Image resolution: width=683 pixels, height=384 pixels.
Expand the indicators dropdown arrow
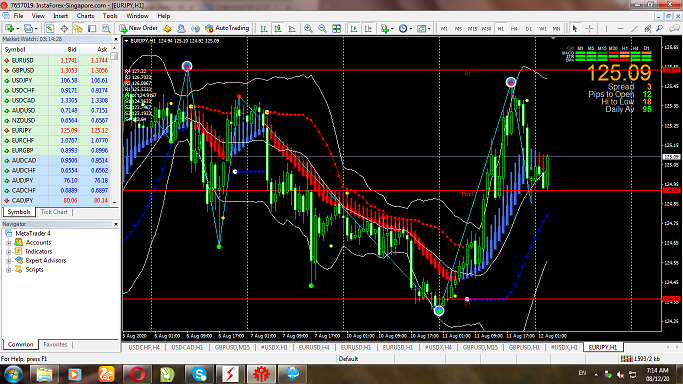point(392,29)
